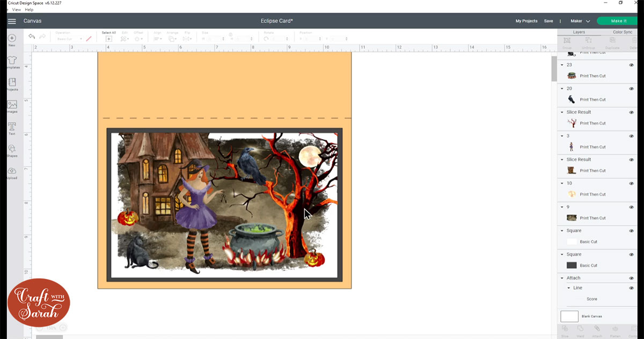Collapse the tree Slice Result layer
This screenshot has height=339, width=644.
tap(562, 112)
